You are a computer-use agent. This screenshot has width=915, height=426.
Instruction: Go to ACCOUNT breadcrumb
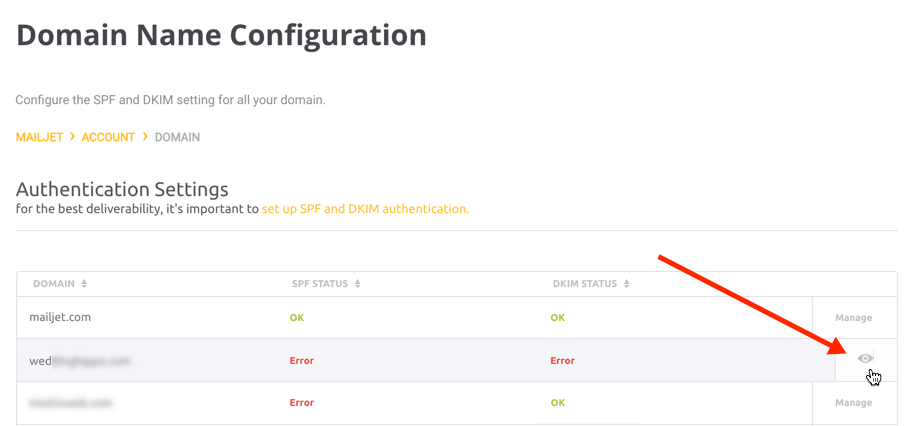click(x=108, y=137)
